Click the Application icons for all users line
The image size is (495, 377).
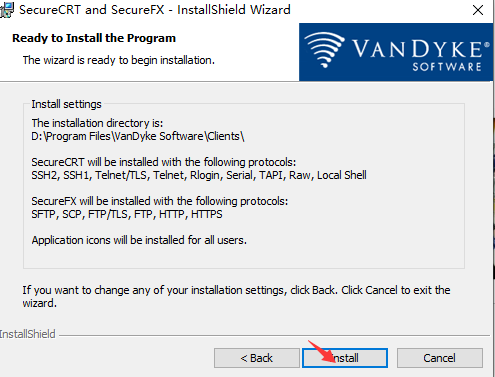139,240
